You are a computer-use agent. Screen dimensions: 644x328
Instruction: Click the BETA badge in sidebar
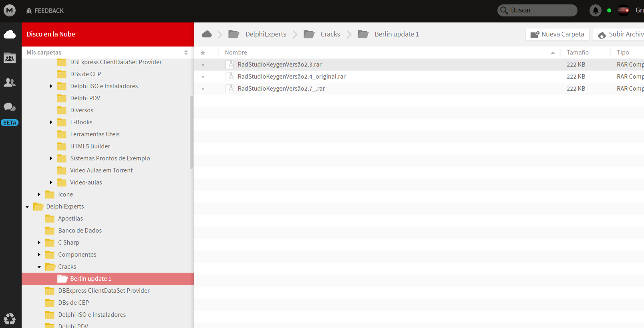(10, 123)
